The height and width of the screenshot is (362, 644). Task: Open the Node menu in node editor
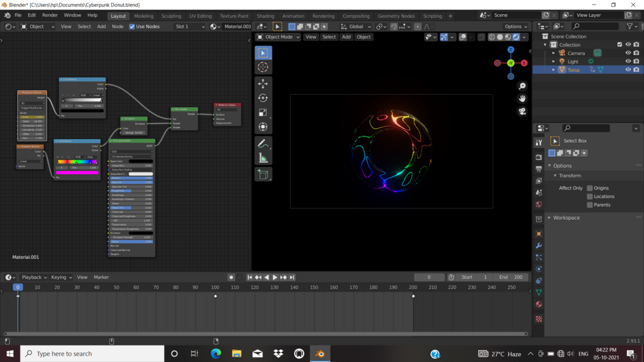[117, 26]
